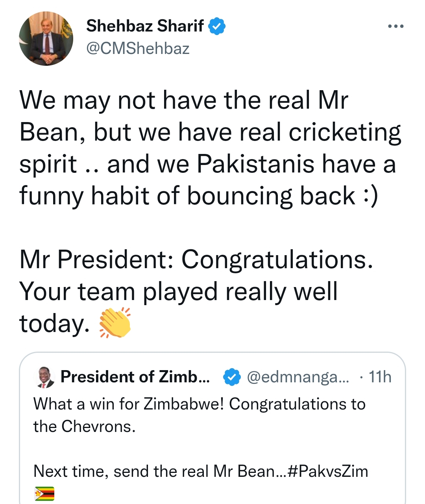This screenshot has width=425, height=504.
Task: Click the quoted tweet's blue verified badge
Action: tap(232, 377)
